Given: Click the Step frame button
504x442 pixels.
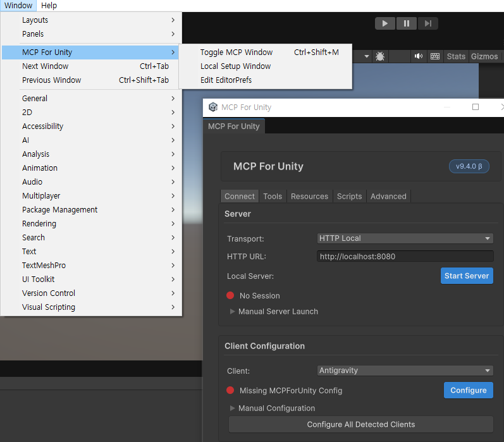Looking at the screenshot, I should coord(427,23).
